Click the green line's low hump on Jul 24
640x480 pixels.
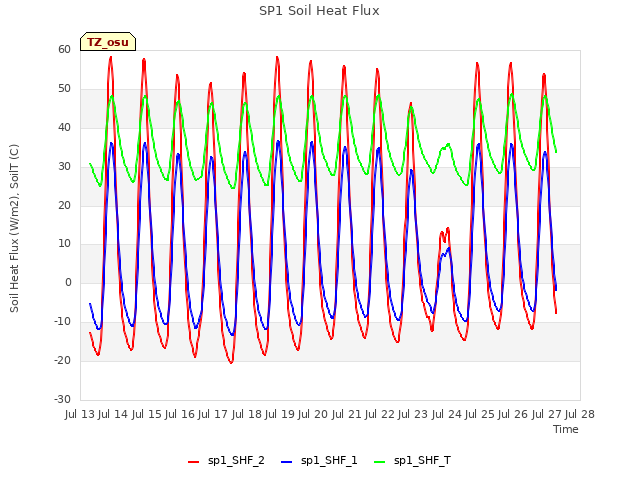[445, 147]
